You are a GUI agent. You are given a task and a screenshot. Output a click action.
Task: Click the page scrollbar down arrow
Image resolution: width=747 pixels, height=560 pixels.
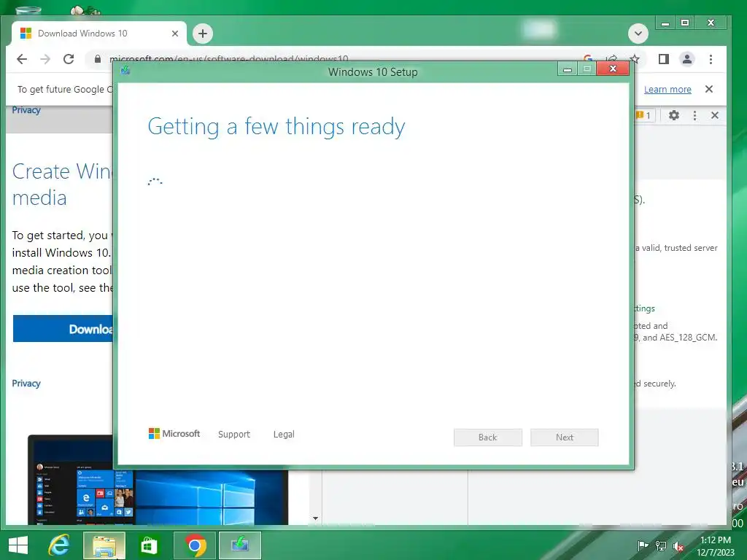[x=315, y=518]
